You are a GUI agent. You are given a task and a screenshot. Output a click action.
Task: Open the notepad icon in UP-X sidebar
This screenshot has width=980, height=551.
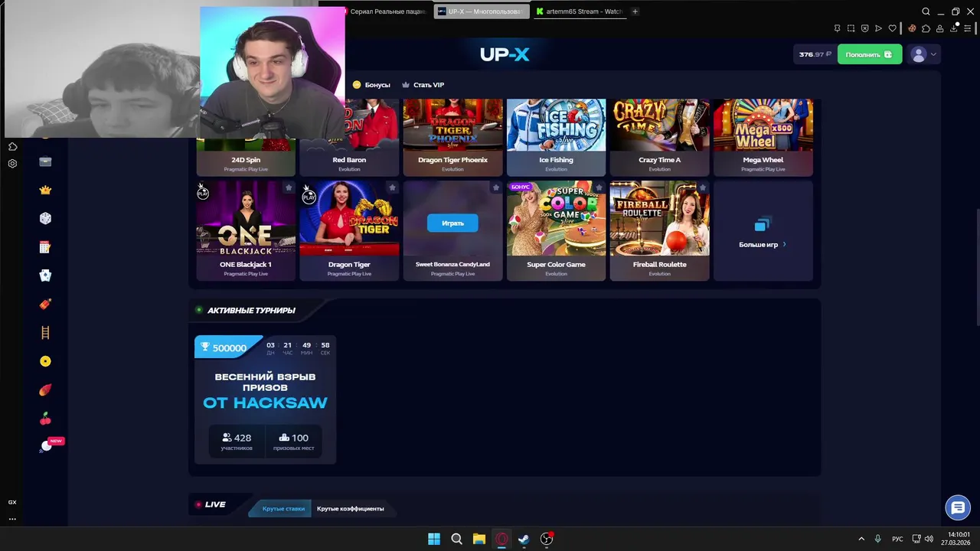[45, 247]
